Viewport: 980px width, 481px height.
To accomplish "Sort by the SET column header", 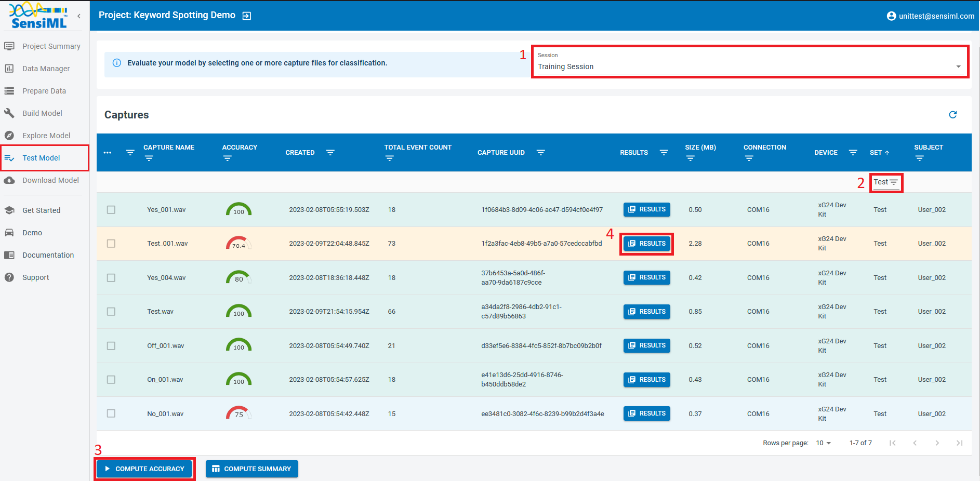I will click(880, 153).
